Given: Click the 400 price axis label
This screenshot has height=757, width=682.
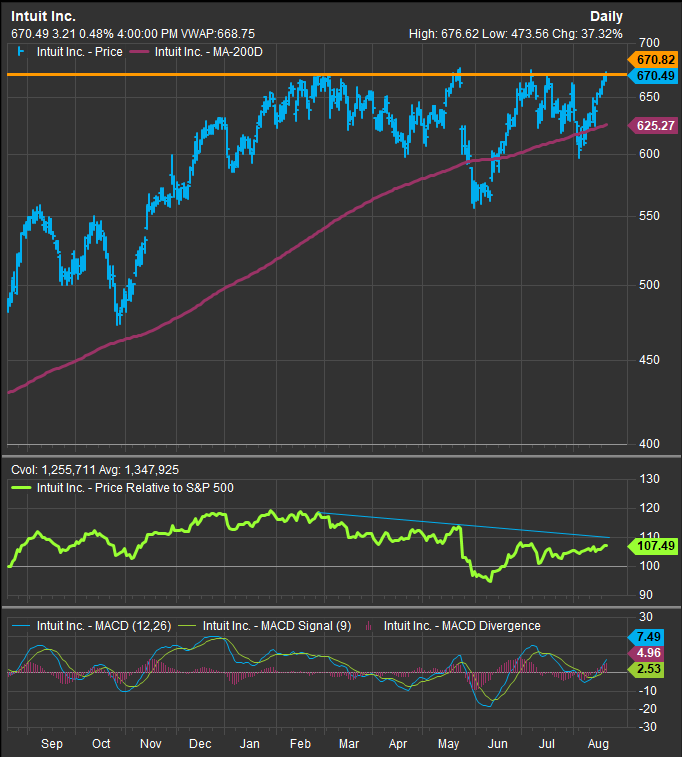Looking at the screenshot, I should point(649,443).
